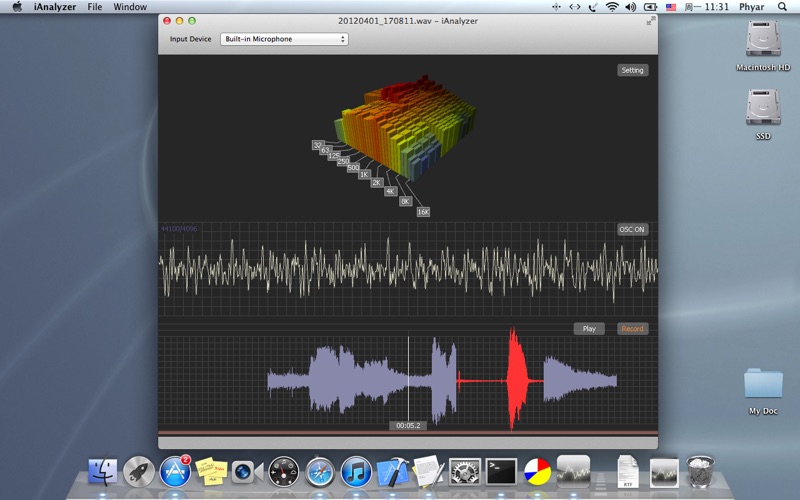Open Finder from the dock
This screenshot has height=500, width=800.
[103, 471]
